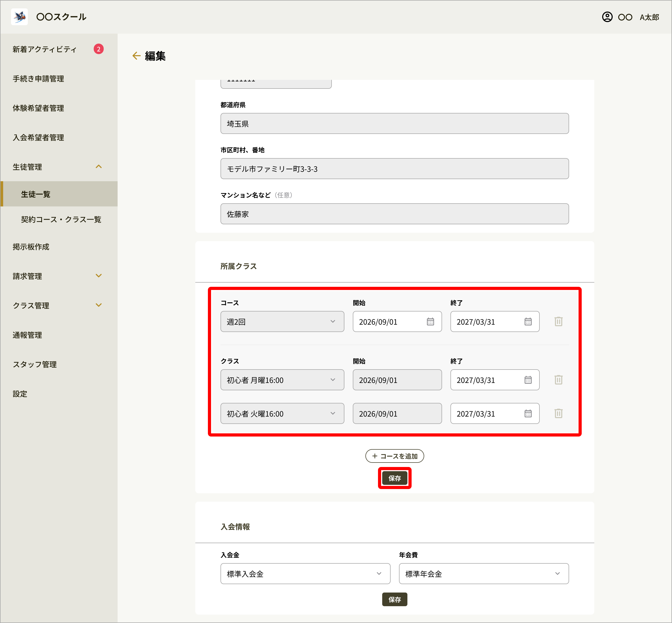Screen dimensions: 672x623
Task: Click the A太郎 user name
Action: point(649,17)
